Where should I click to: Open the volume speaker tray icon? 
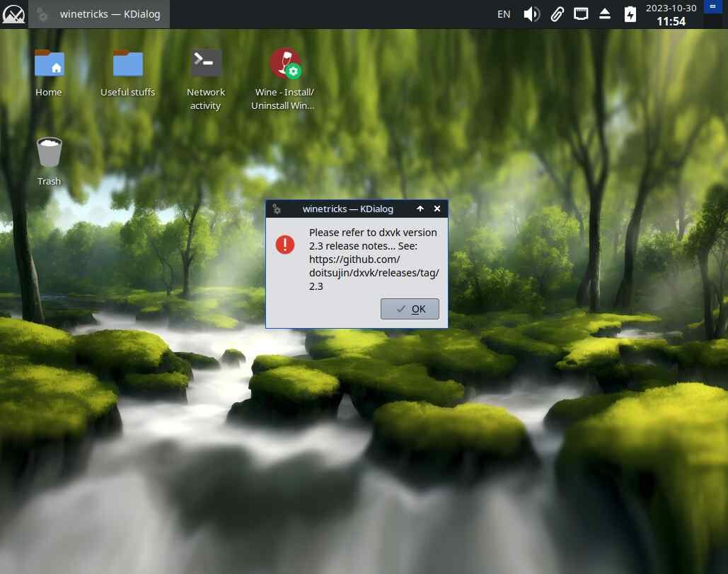click(x=531, y=14)
